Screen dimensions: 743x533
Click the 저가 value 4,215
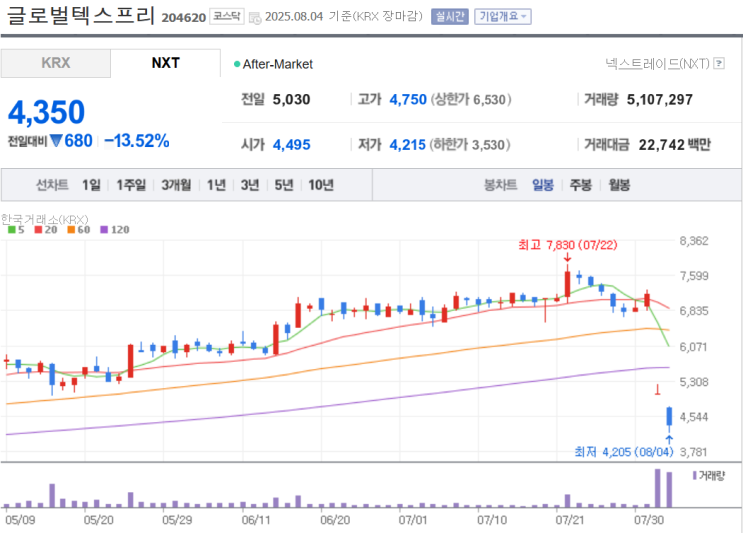(x=408, y=145)
